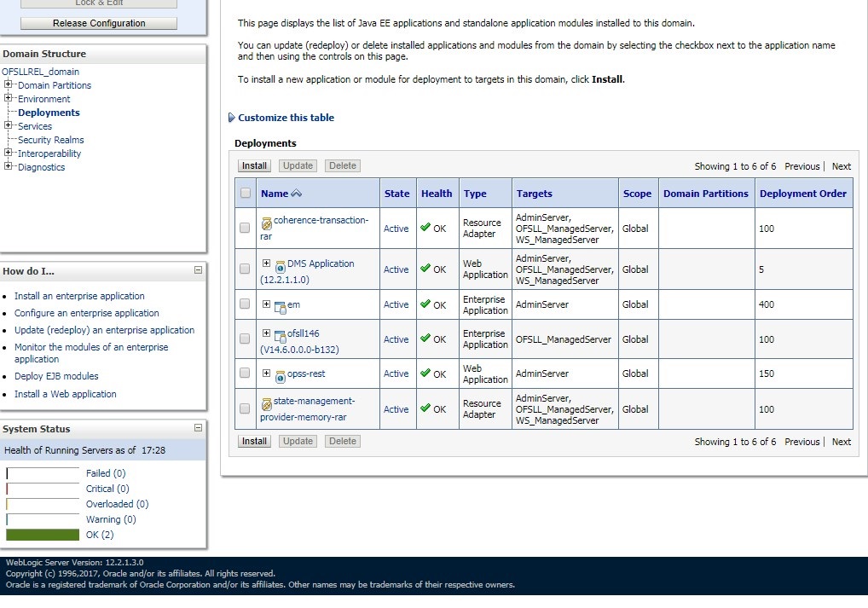Expand the ofsll146 deployment modules

pos(266,333)
